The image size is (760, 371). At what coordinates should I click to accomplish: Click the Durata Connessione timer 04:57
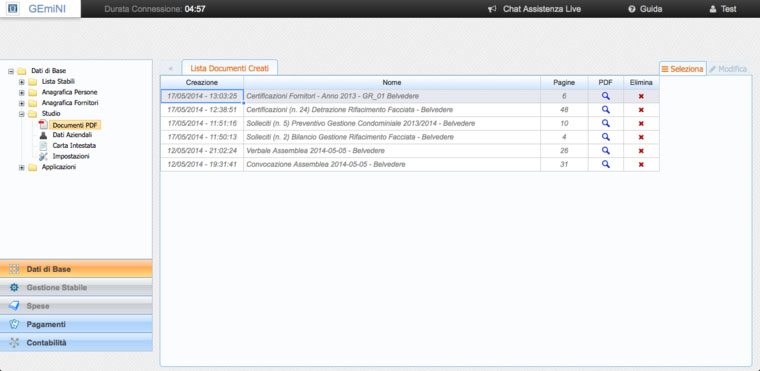coord(195,9)
